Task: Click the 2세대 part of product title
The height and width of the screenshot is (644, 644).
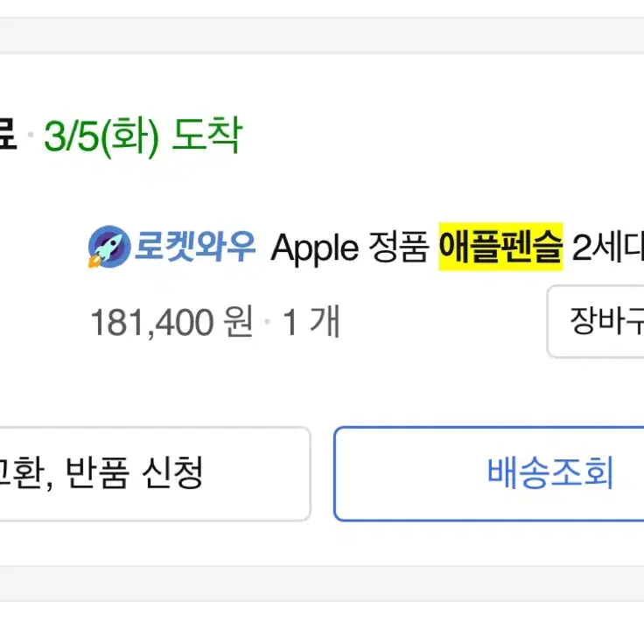Action: coord(608,247)
